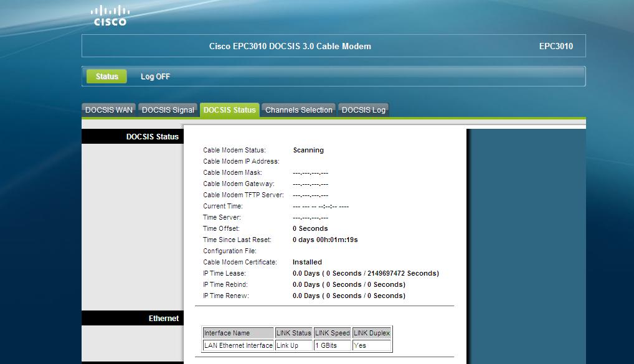The width and height of the screenshot is (634, 364).
Task: Click the 1 GBits speed cell
Action: (333, 345)
